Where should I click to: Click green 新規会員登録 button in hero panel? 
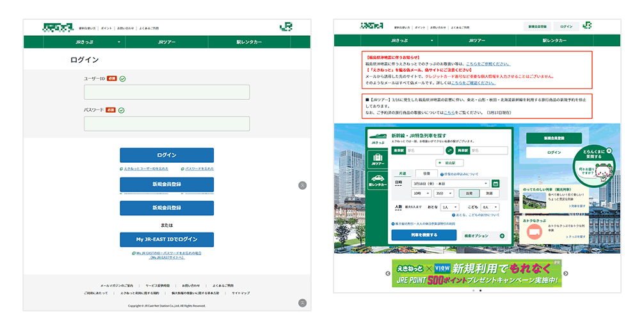click(x=554, y=138)
